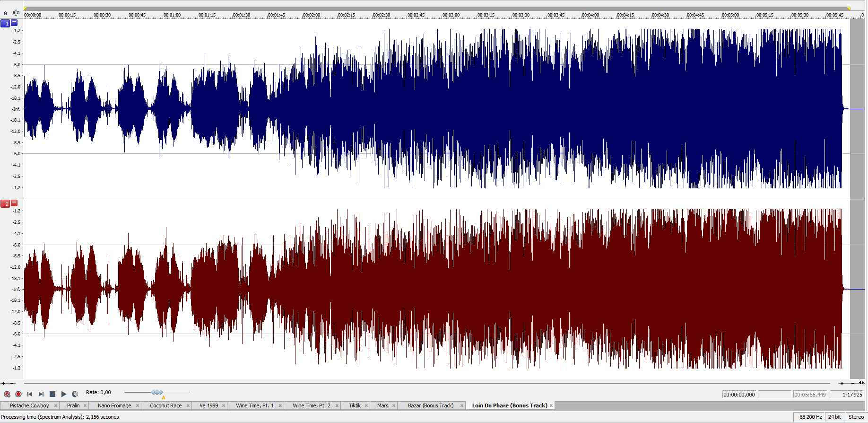Toggle the channel 1 number button

5,23
